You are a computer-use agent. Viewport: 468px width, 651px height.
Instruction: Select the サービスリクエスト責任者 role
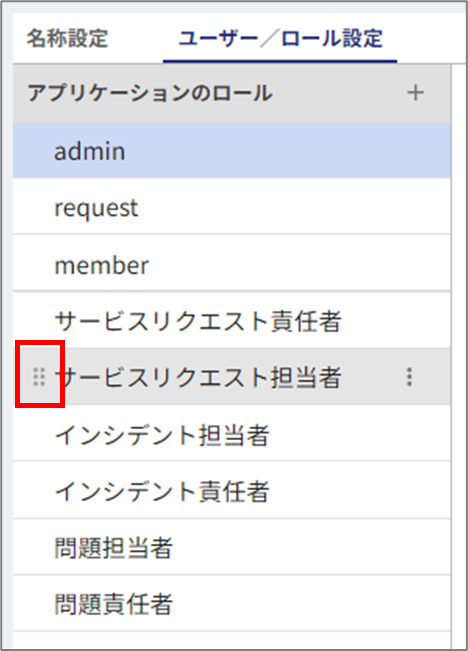point(232,321)
